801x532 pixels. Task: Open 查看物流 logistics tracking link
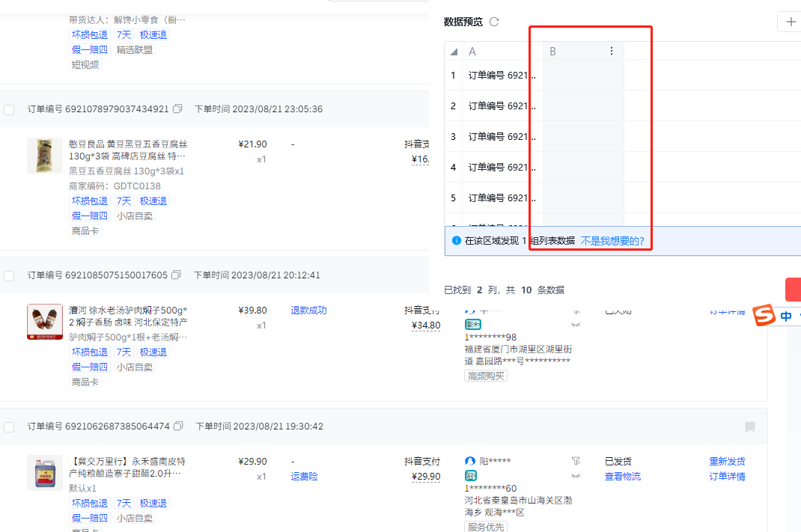622,477
